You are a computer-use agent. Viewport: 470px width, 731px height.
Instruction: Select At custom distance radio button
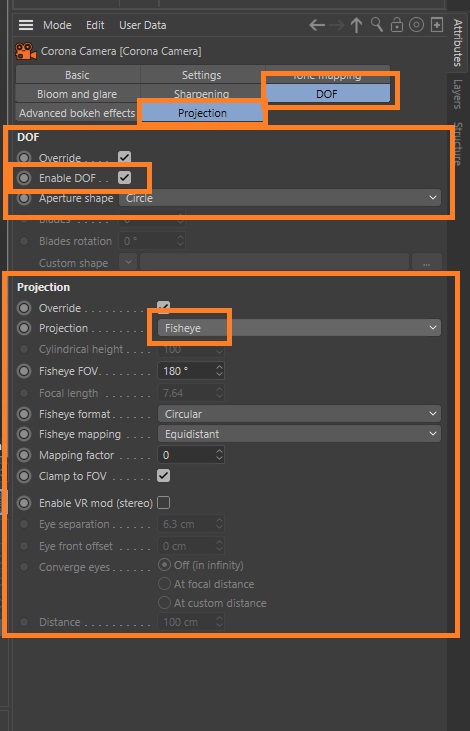164,603
